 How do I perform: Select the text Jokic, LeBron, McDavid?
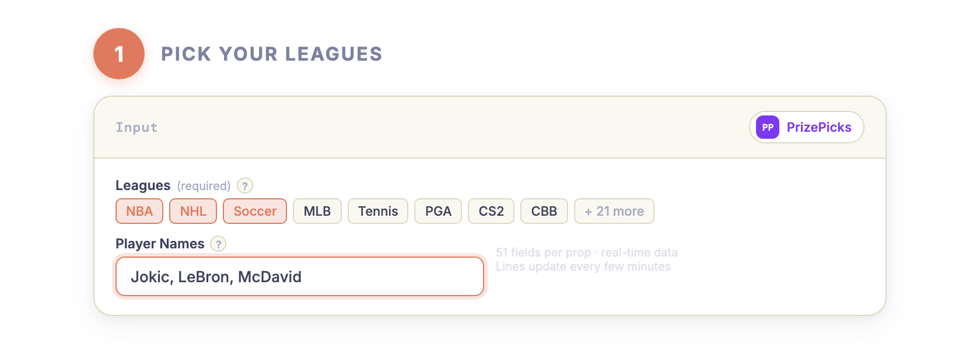point(216,276)
